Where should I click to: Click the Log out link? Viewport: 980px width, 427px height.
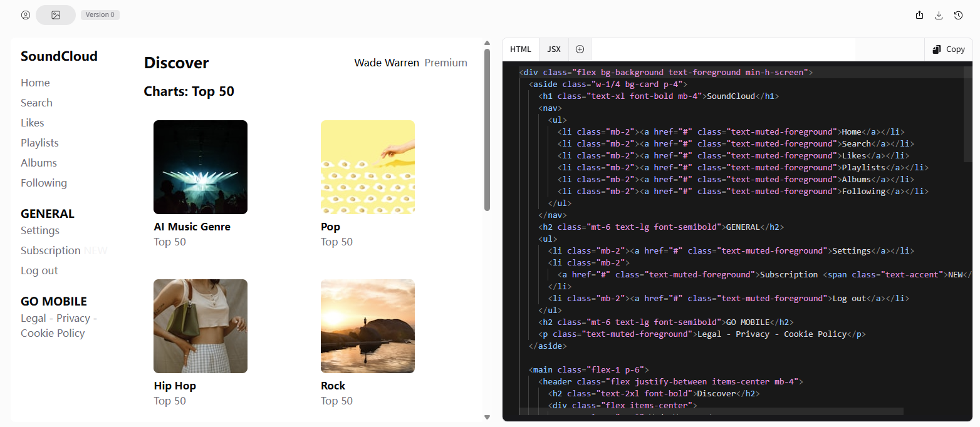pos(39,270)
